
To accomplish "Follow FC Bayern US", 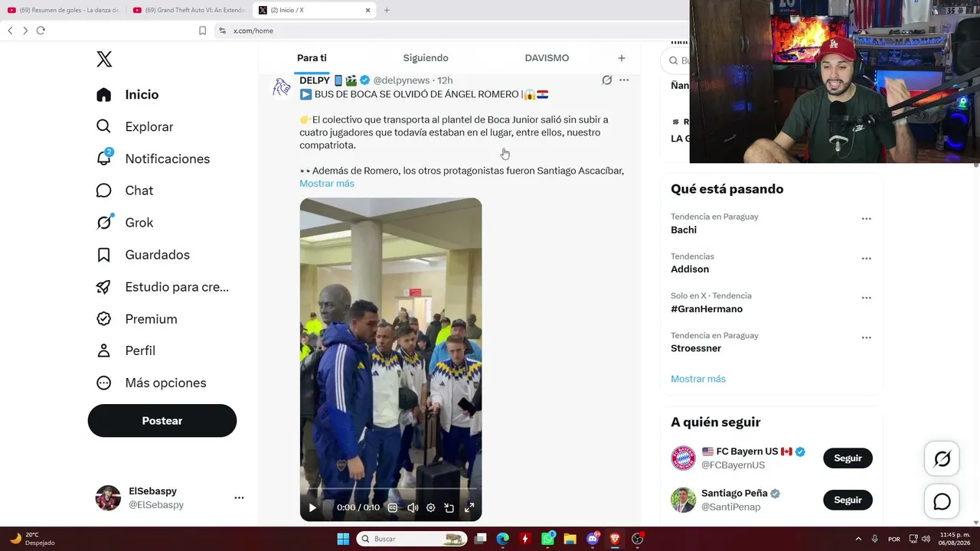I will click(x=848, y=458).
